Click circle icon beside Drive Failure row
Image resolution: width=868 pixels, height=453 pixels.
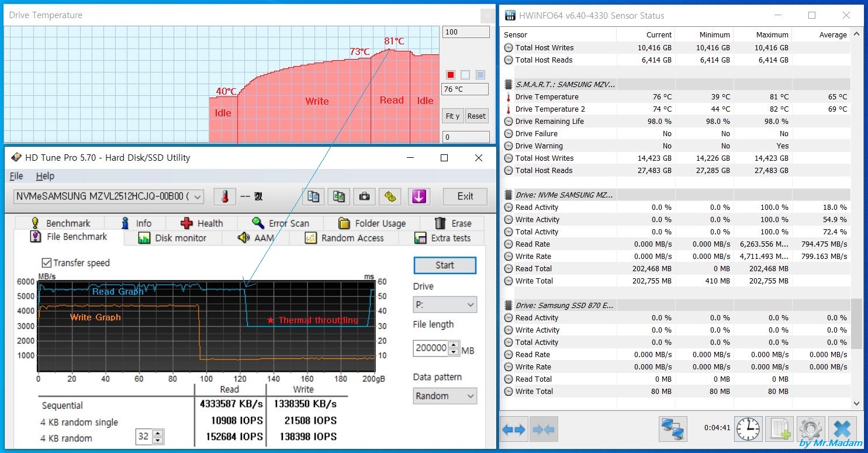pyautogui.click(x=509, y=134)
